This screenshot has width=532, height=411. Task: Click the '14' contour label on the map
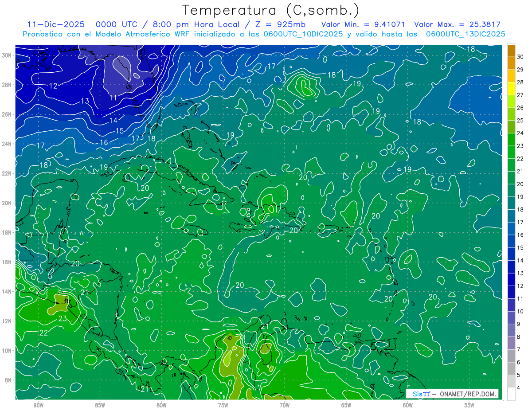click(x=113, y=120)
